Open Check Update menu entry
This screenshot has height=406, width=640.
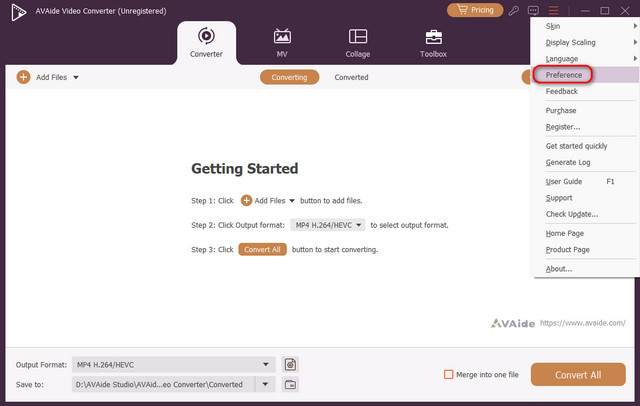(x=572, y=214)
